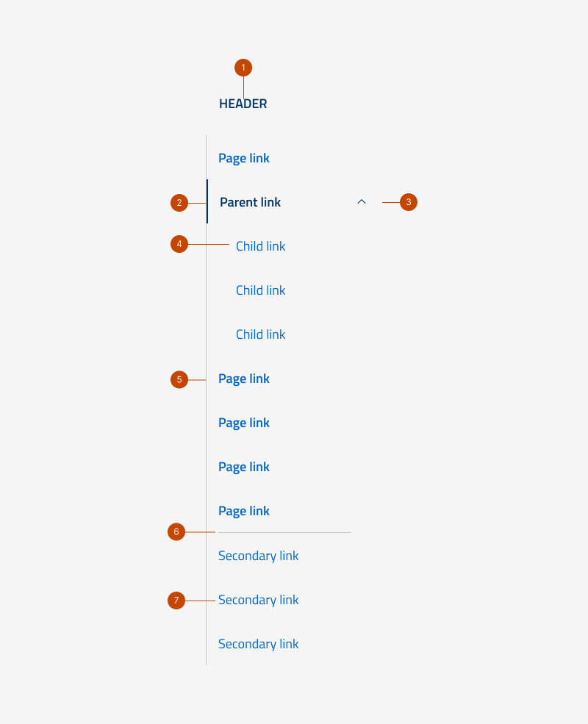Open the first Child link
Viewport: 588px width, 724px height.
260,246
